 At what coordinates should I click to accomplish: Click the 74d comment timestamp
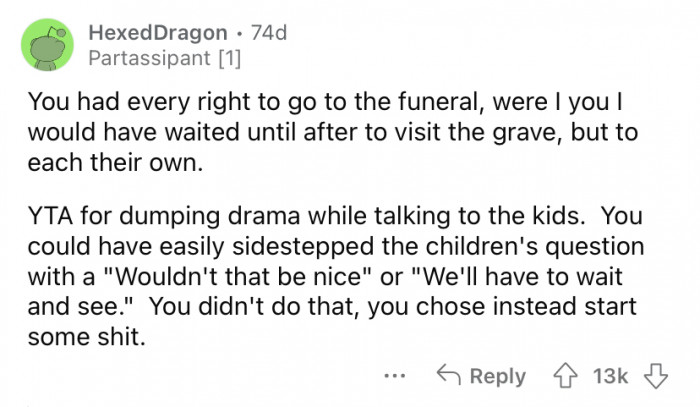click(268, 32)
